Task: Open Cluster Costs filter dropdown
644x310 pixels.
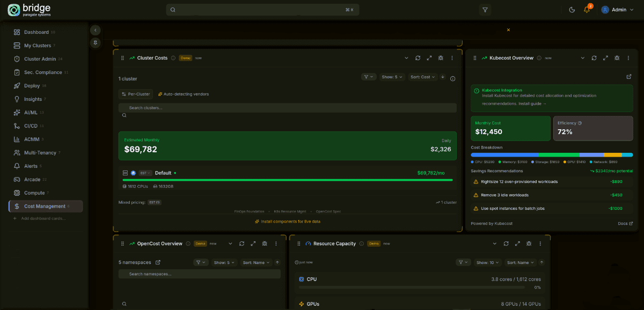Action: 368,77
